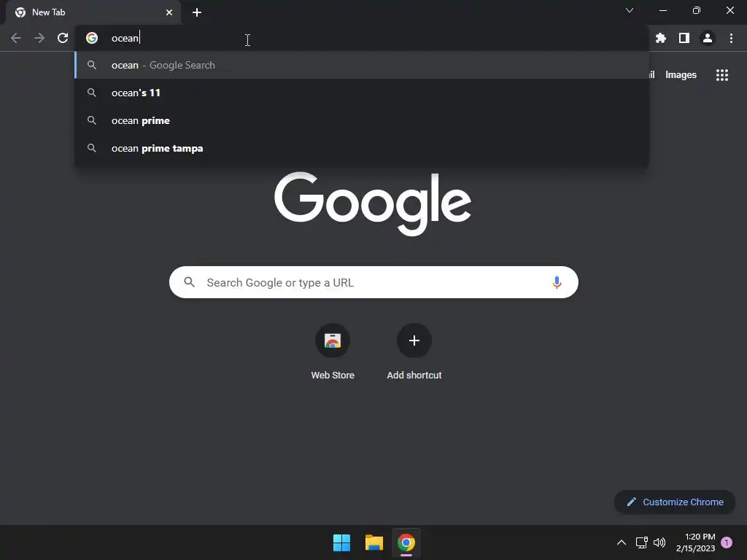Select the "ocean prime tampa" suggestion
This screenshot has height=560, width=747.
coord(362,148)
